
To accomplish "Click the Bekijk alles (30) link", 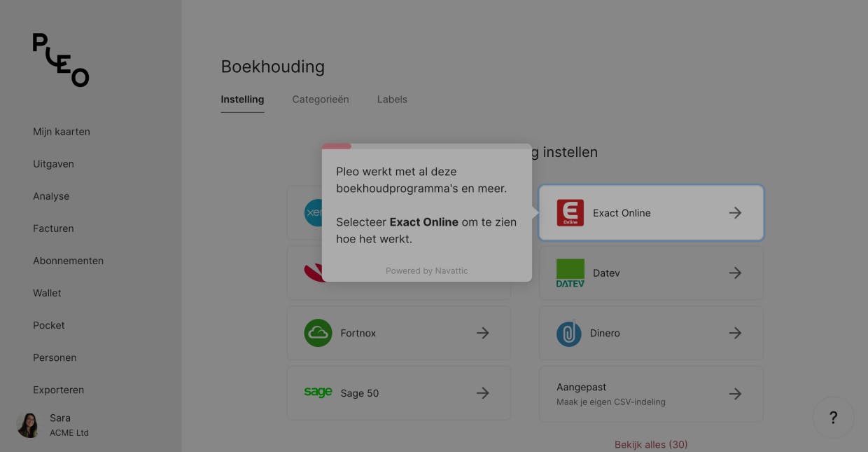I will pos(651,444).
